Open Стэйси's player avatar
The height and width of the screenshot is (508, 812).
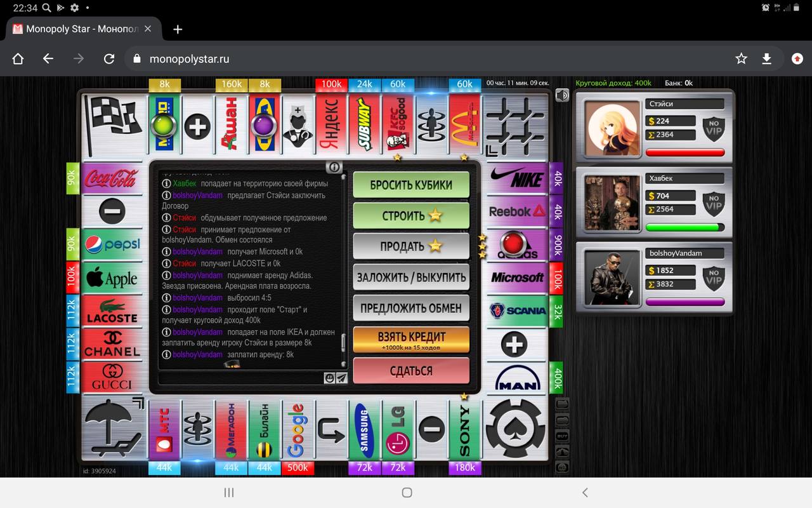coord(613,128)
